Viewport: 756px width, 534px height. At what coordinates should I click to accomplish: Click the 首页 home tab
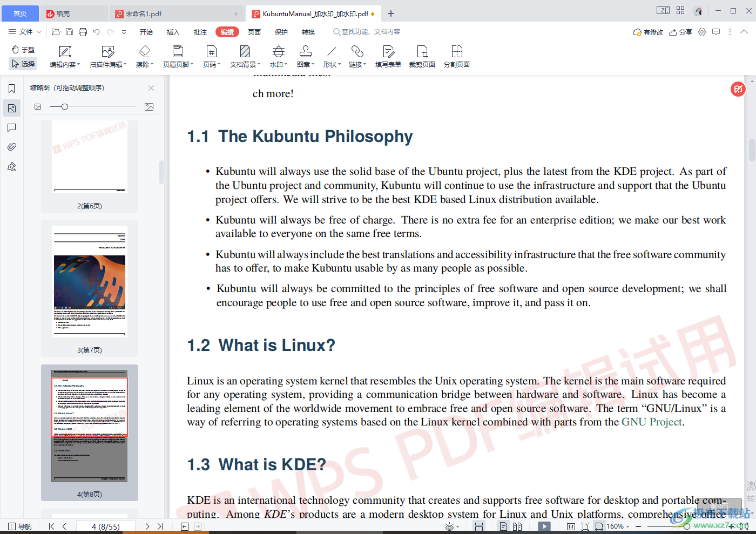tap(20, 13)
